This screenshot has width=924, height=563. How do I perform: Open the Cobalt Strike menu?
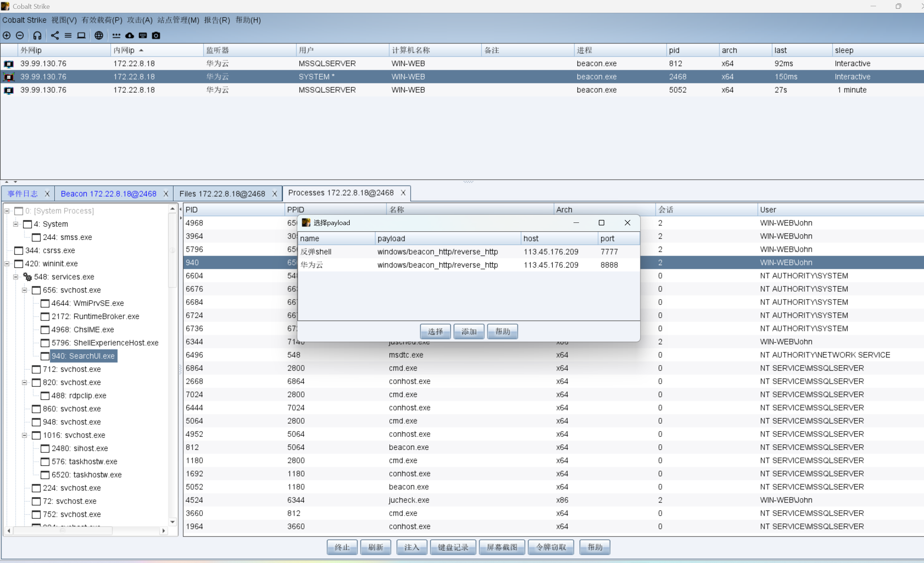(25, 20)
